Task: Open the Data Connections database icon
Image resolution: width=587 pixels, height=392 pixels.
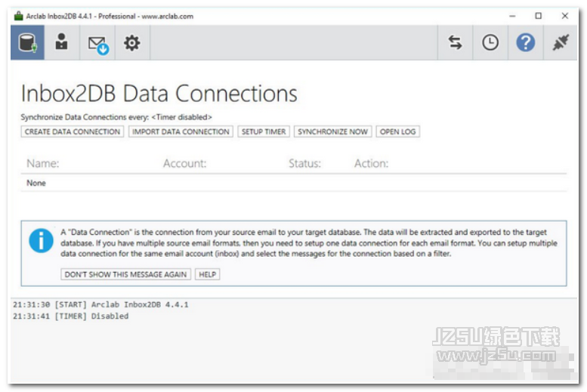Action: coord(27,42)
